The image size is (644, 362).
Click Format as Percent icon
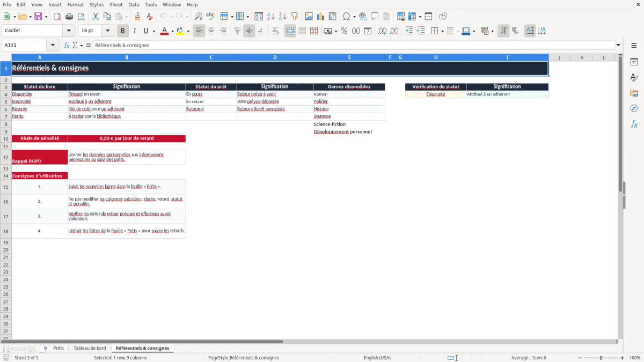tap(345, 31)
